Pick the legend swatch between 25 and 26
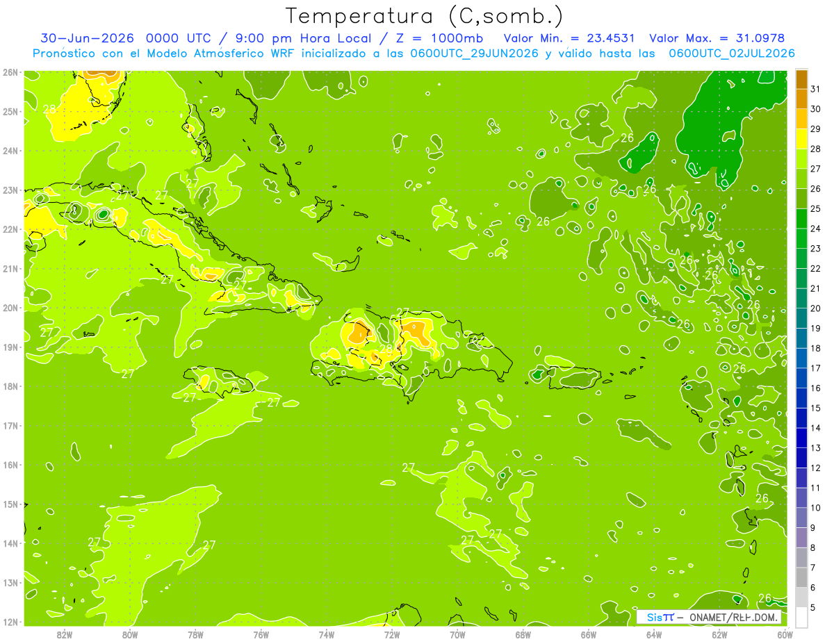Screen dimensions: 834x644 click(801, 198)
